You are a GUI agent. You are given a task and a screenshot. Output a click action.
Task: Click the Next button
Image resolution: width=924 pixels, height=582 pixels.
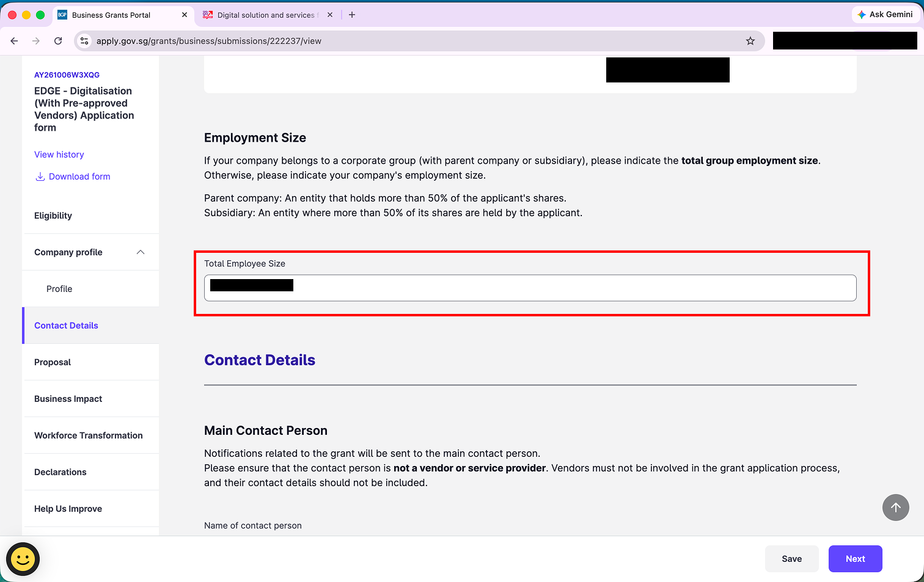click(856, 559)
